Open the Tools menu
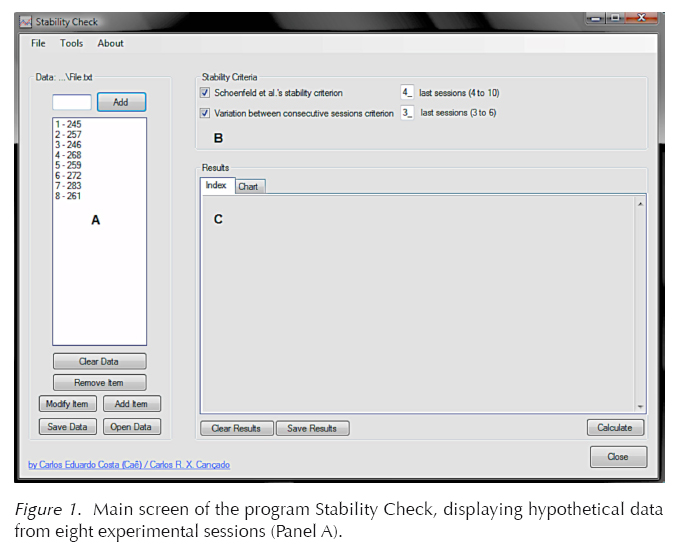The height and width of the screenshot is (551, 678). pos(71,43)
